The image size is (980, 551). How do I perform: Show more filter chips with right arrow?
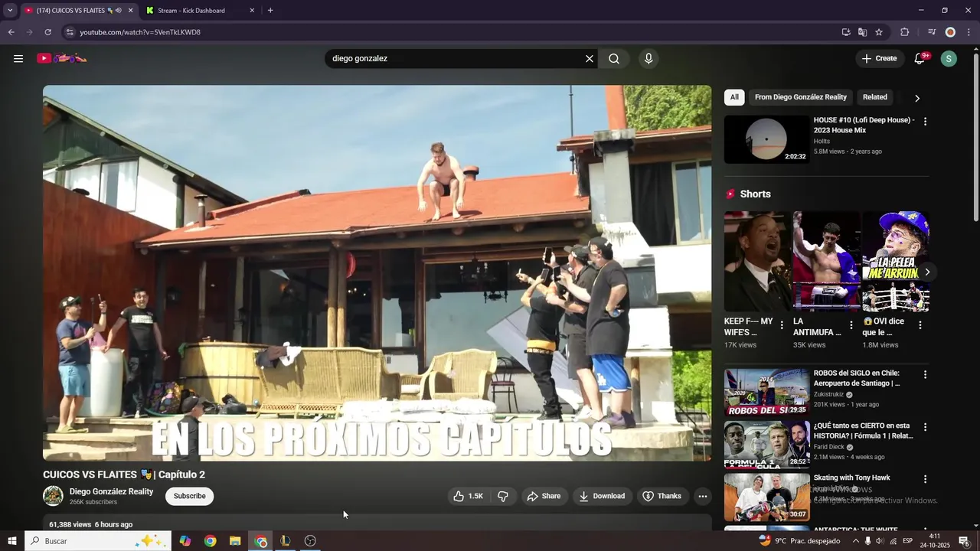(917, 98)
